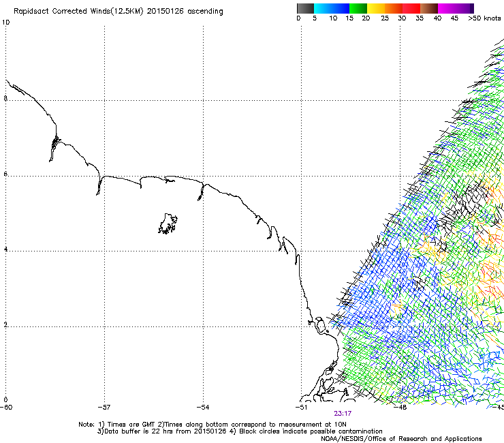Click the -60 longitude axis label

pos(6,408)
